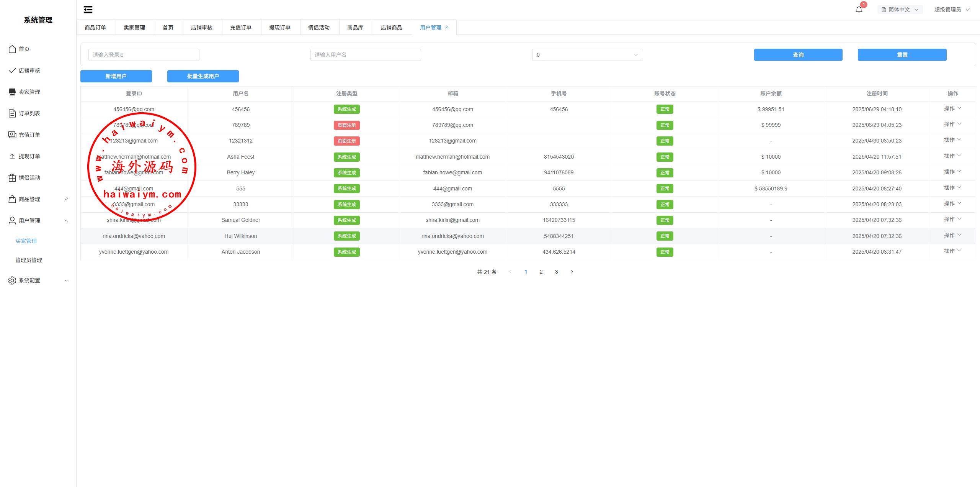Click 情侣活动 gift icon
Screen dimensions: 980x487
click(12, 178)
